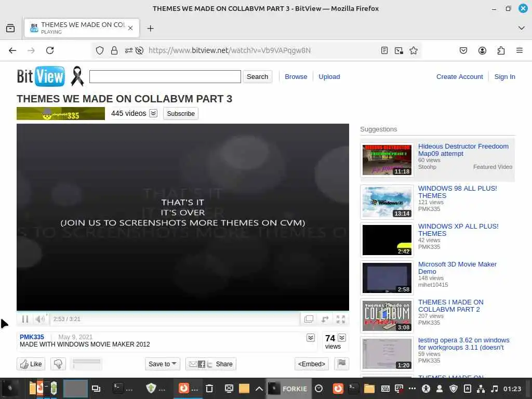
Task: Open the Embed code panel
Action: (312, 364)
